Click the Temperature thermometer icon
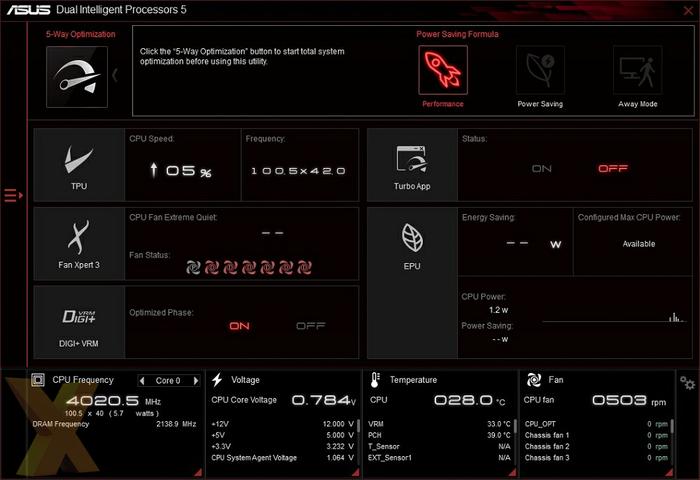Image resolution: width=700 pixels, height=480 pixels. (375, 380)
